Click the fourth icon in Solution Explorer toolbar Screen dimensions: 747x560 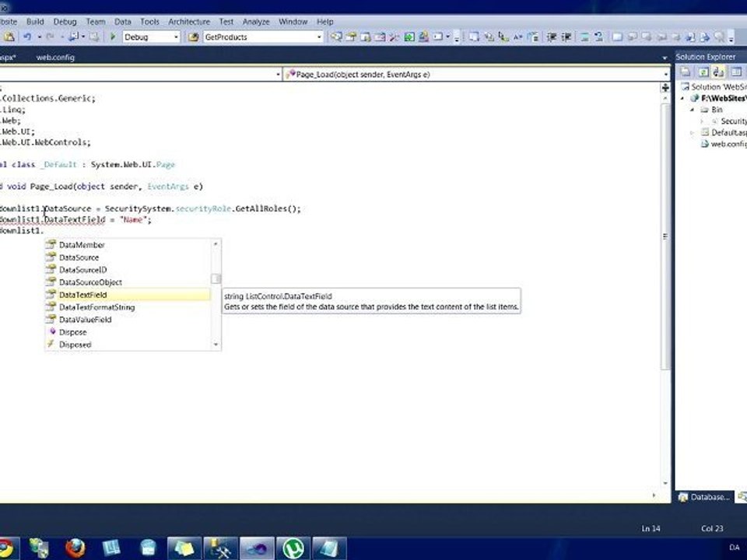pyautogui.click(x=736, y=72)
